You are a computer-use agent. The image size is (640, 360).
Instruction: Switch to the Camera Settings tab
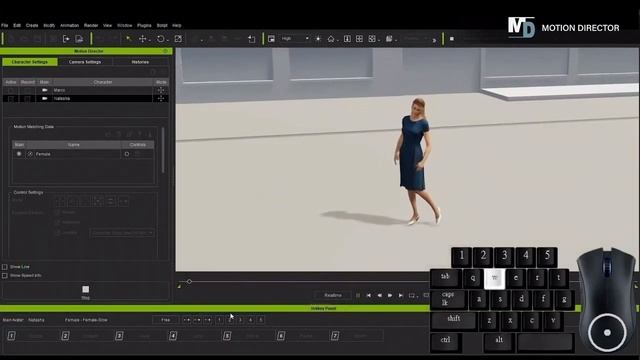85,62
